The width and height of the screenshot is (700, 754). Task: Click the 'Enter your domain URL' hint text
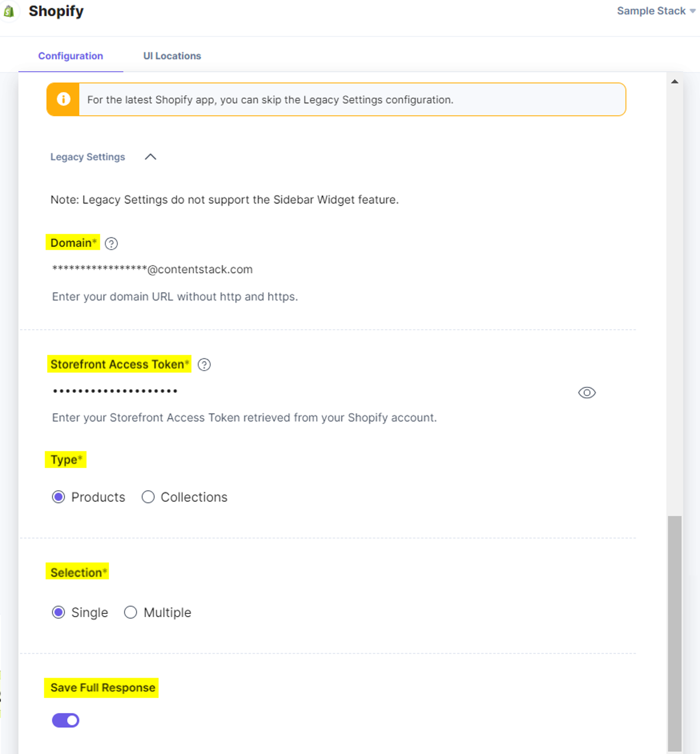click(175, 296)
